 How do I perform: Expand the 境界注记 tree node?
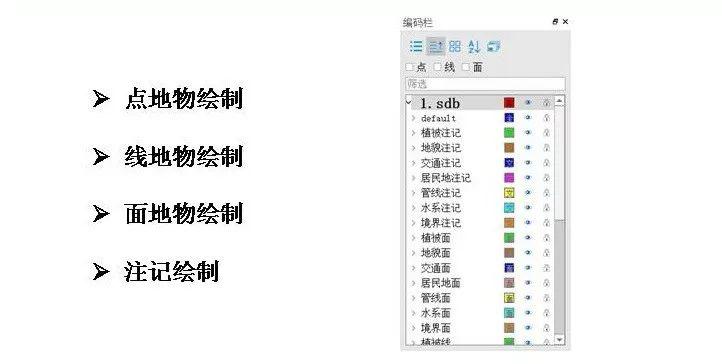413,223
